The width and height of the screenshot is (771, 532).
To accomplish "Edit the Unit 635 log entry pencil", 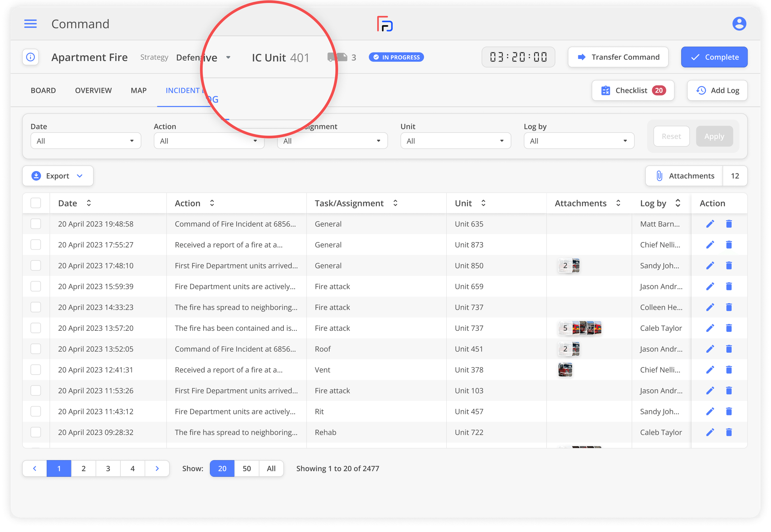I will click(710, 224).
